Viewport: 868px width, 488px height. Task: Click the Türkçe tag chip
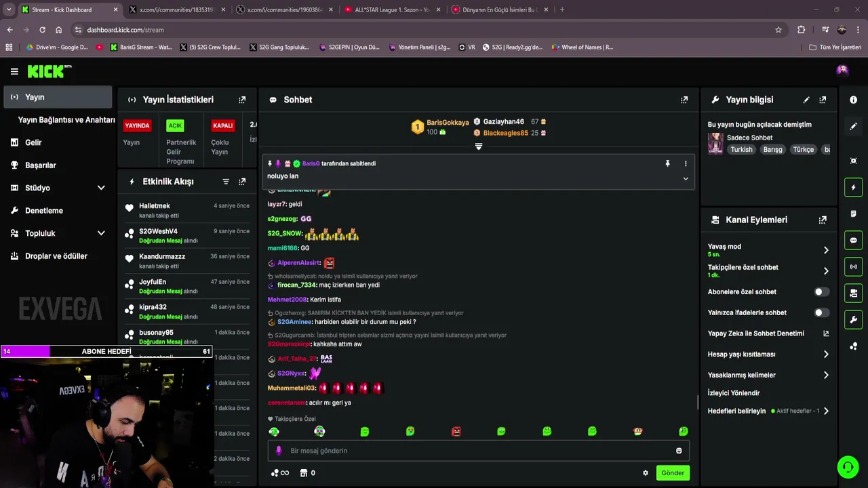coord(803,150)
